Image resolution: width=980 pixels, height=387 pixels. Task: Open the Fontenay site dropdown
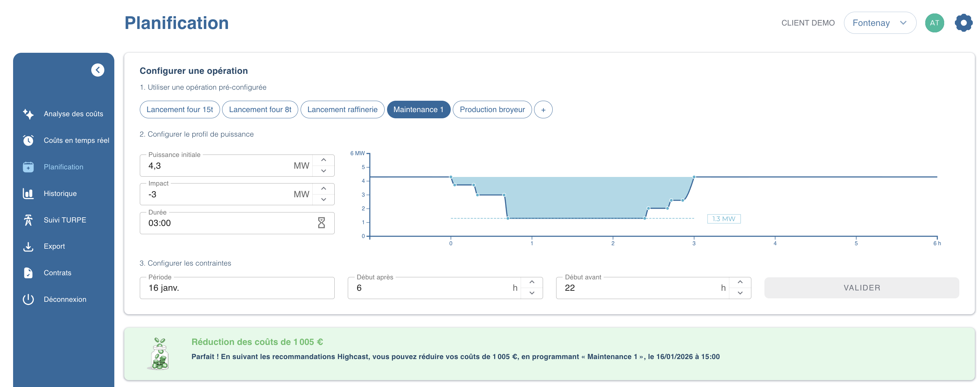point(879,23)
